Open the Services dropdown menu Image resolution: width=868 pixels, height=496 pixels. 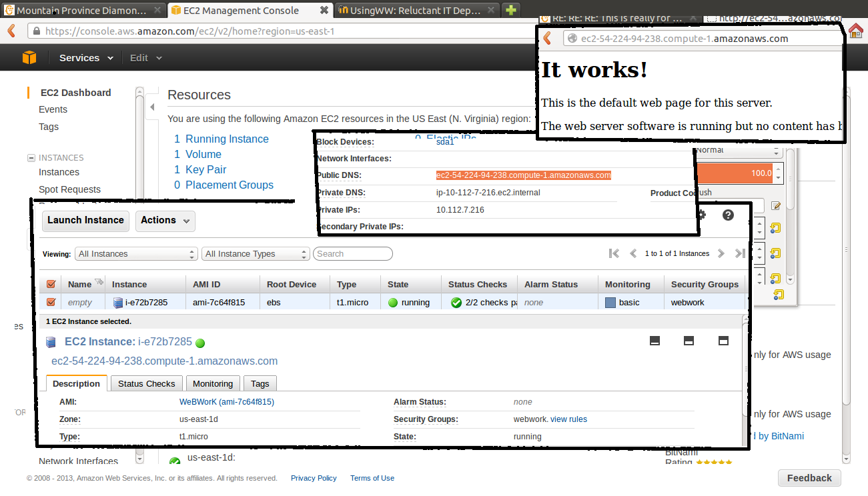coord(87,58)
